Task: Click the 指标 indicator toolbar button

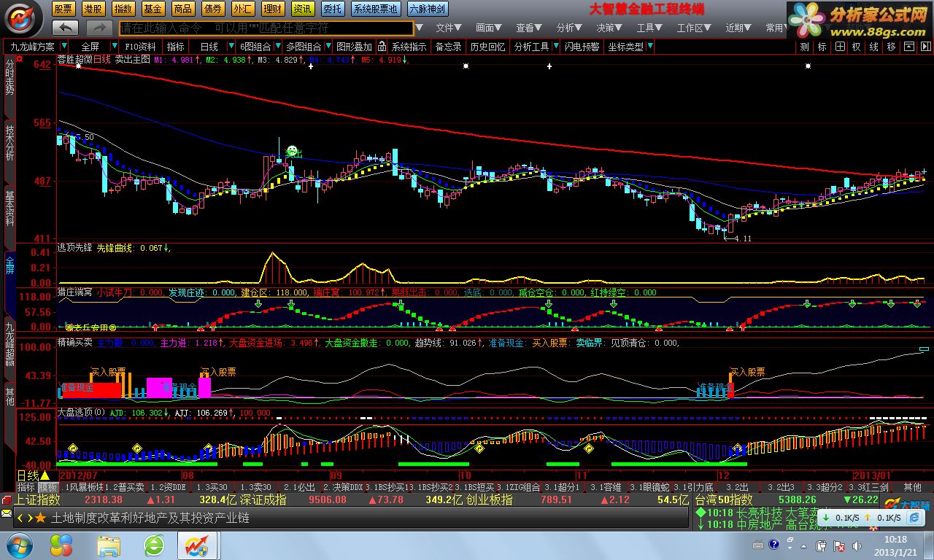Action: click(x=176, y=46)
